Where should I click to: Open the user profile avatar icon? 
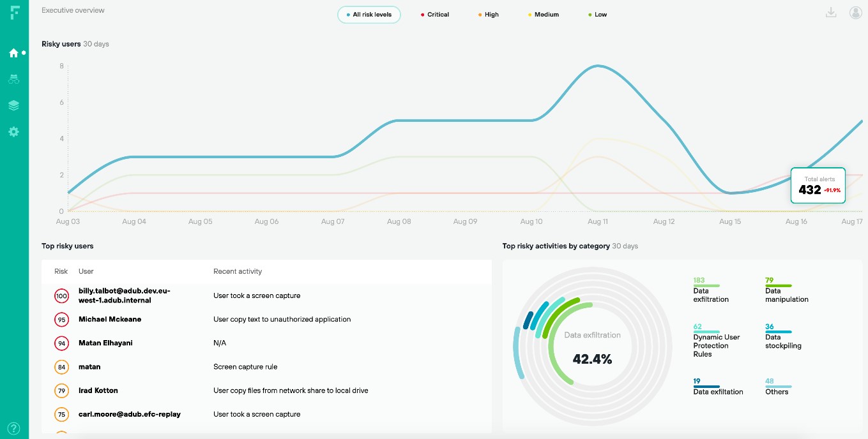pos(855,11)
